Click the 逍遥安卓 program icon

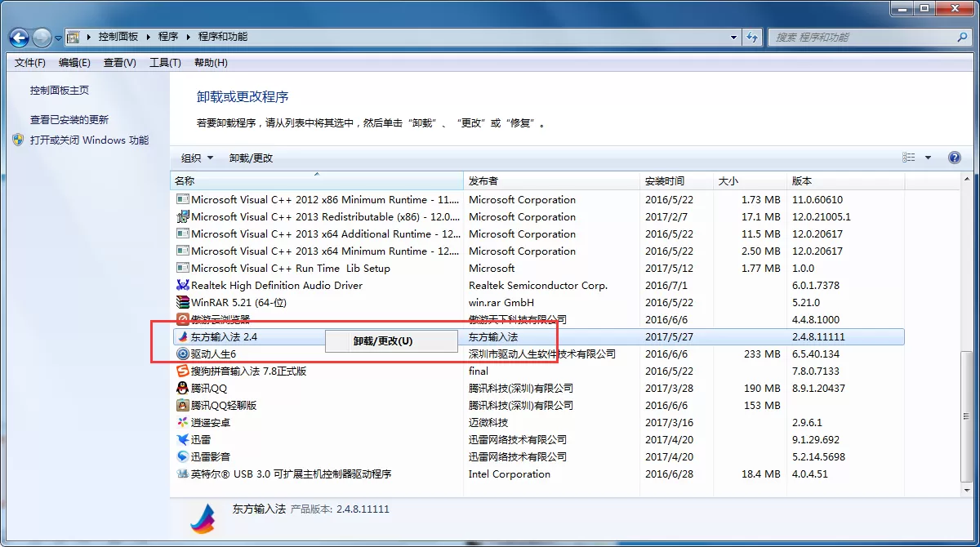(183, 422)
